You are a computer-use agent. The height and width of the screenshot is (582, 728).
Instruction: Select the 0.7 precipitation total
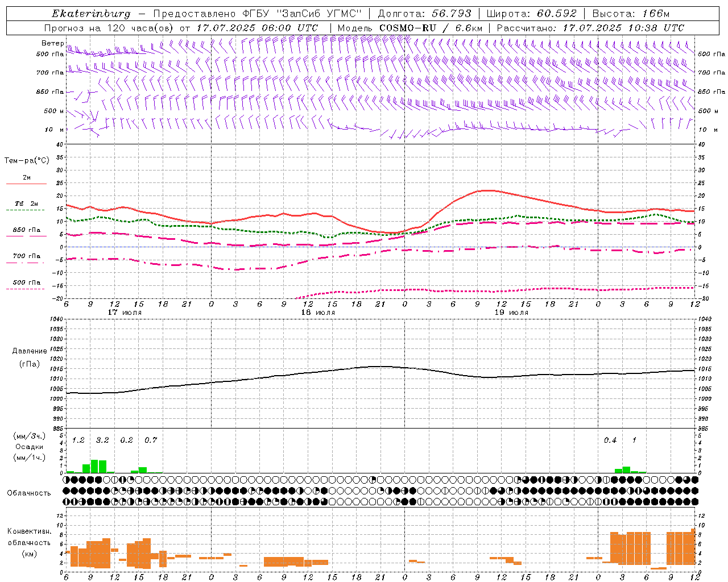coord(151,440)
